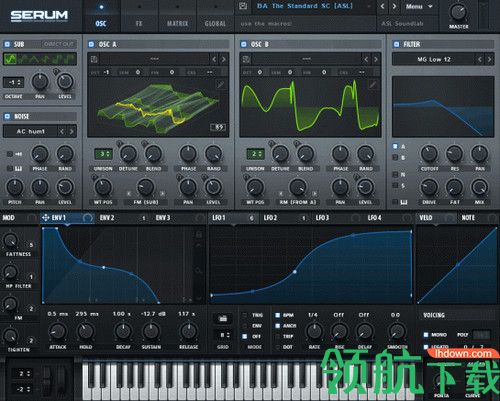This screenshot has height=401, width=500.
Task: Select the ENV 3 tab
Action: click(x=163, y=218)
